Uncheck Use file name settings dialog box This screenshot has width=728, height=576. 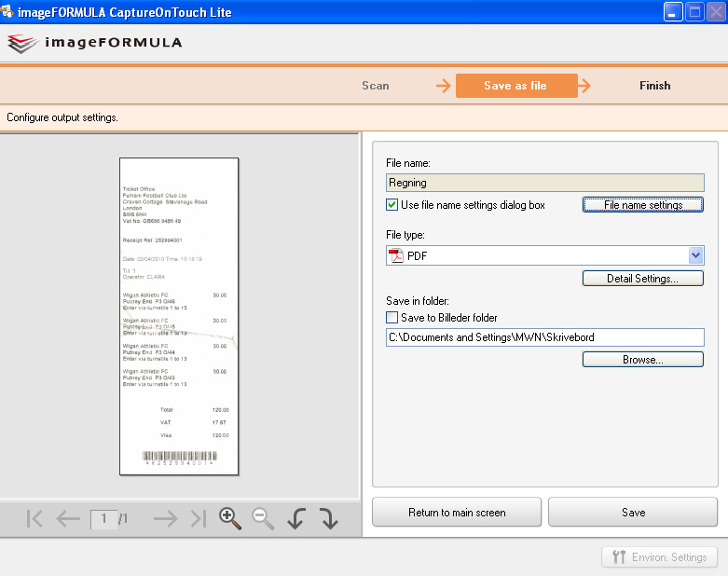[391, 205]
